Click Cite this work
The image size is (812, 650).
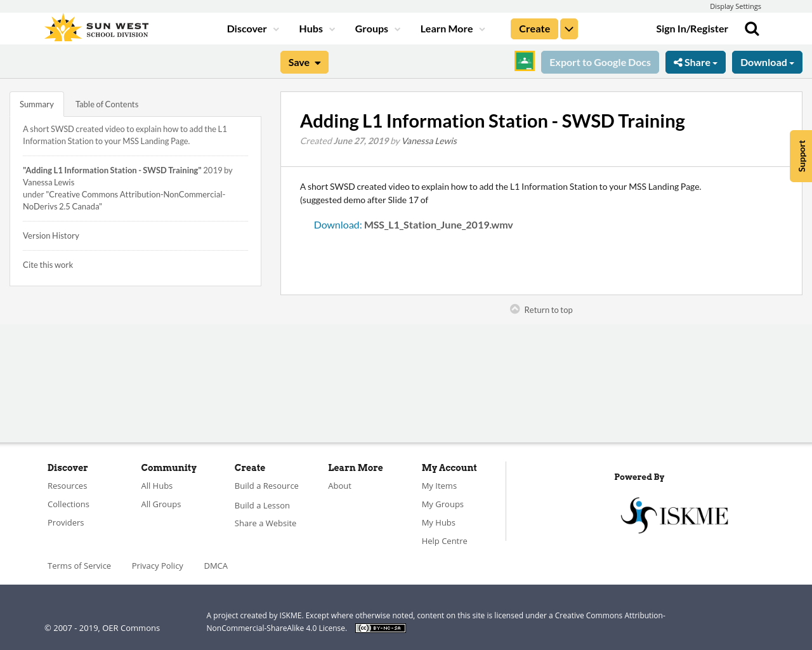(48, 263)
